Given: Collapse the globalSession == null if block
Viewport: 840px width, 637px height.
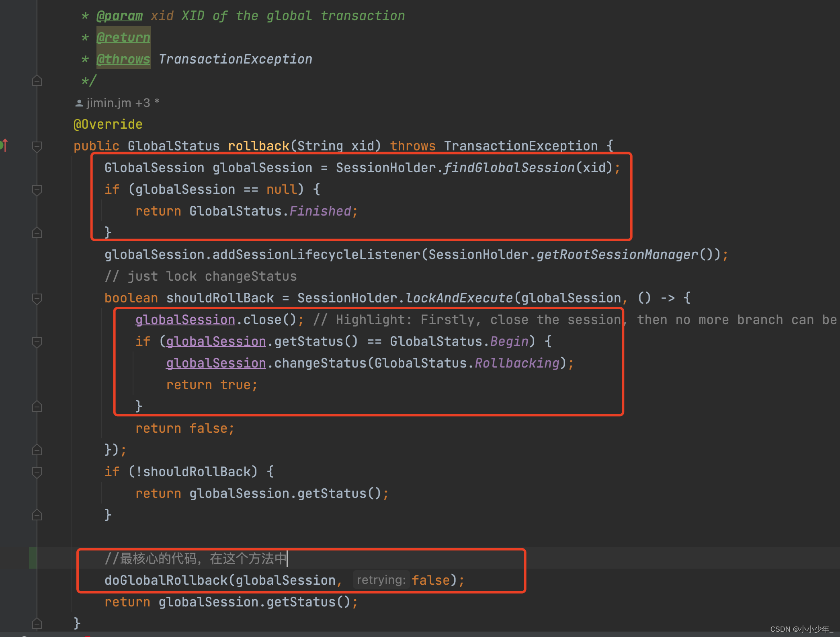Looking at the screenshot, I should pyautogui.click(x=37, y=190).
